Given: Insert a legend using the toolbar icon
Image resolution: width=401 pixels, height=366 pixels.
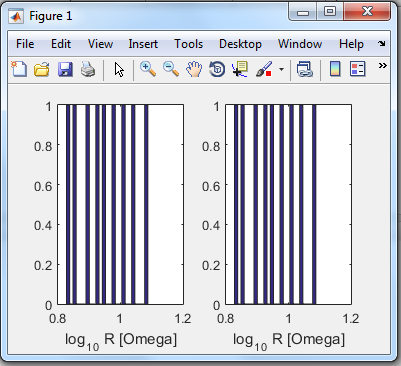Looking at the screenshot, I should pos(357,69).
